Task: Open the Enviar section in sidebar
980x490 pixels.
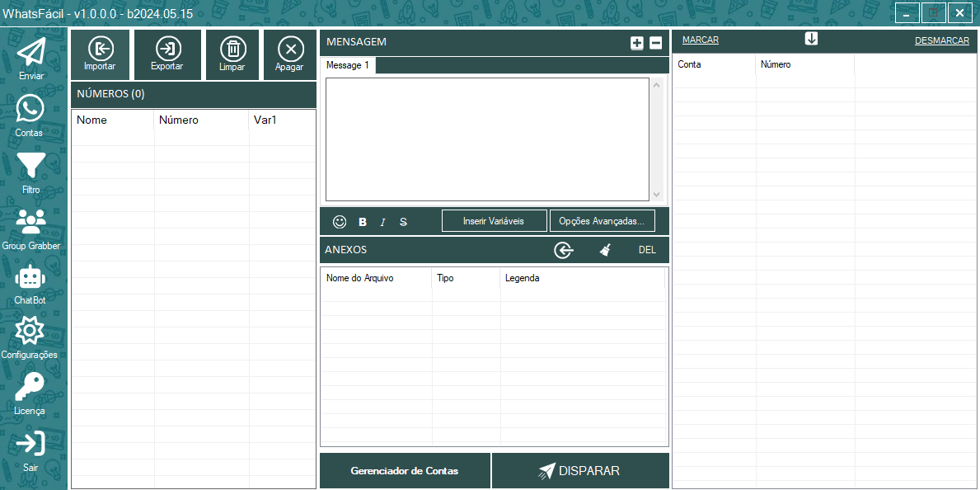Action: coord(31,58)
